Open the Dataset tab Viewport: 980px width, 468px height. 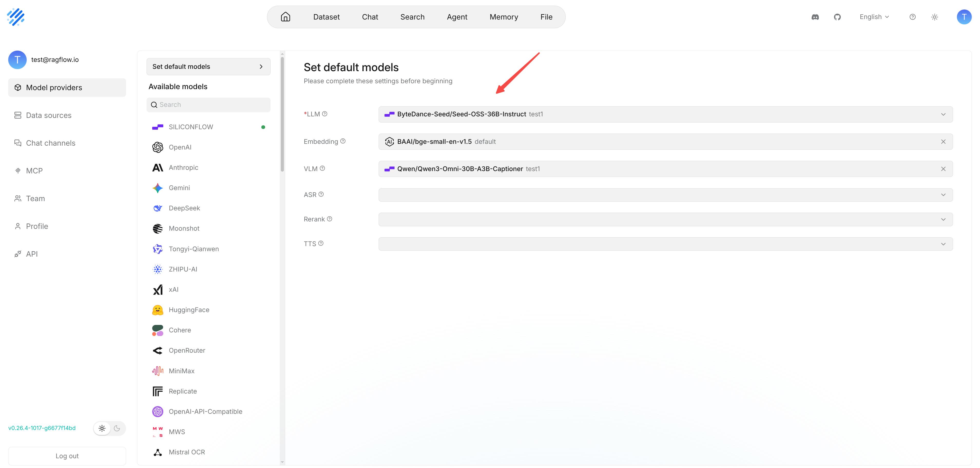coord(326,17)
